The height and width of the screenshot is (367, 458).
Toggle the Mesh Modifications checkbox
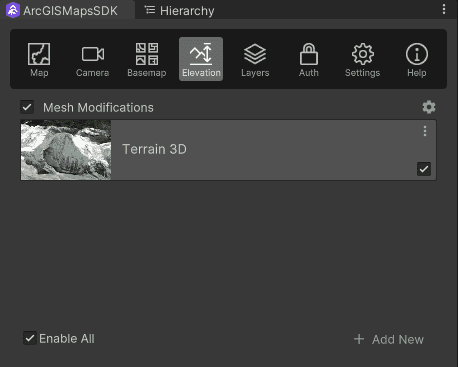click(x=27, y=107)
